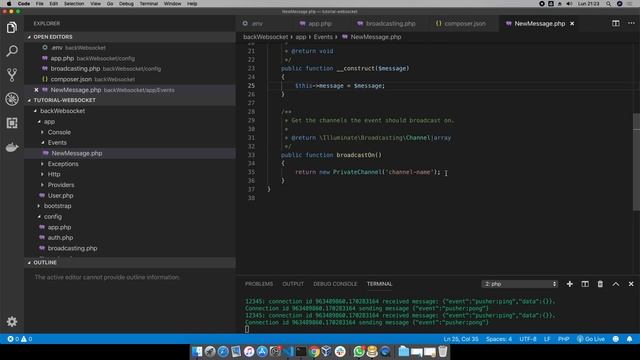Open the Debug Console panel tab
Viewport: 640px width, 360px height.
point(335,284)
